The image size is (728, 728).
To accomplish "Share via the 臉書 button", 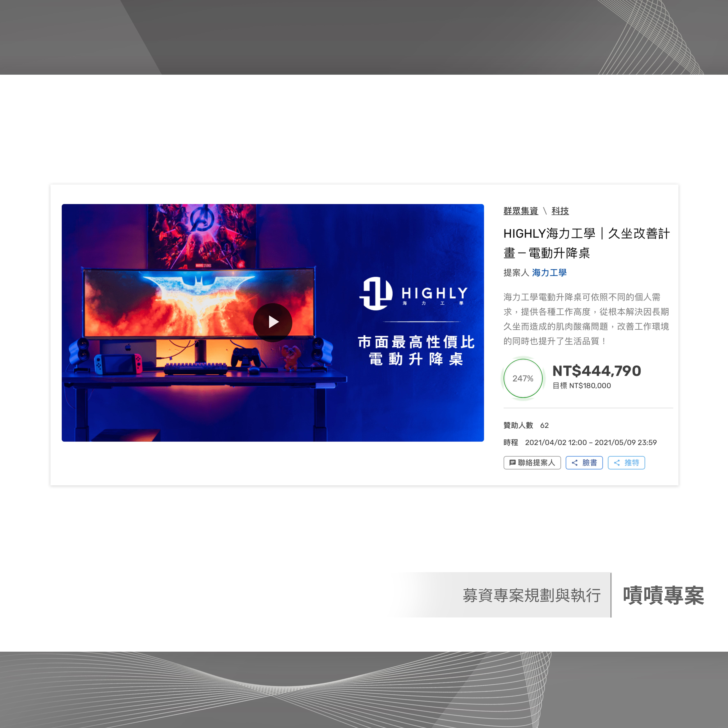I will [584, 463].
